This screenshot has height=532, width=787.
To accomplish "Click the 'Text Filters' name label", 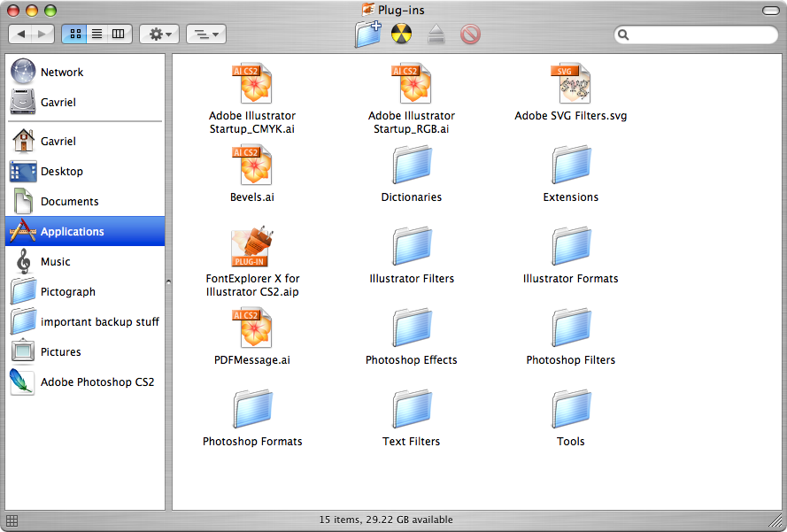I will [411, 441].
